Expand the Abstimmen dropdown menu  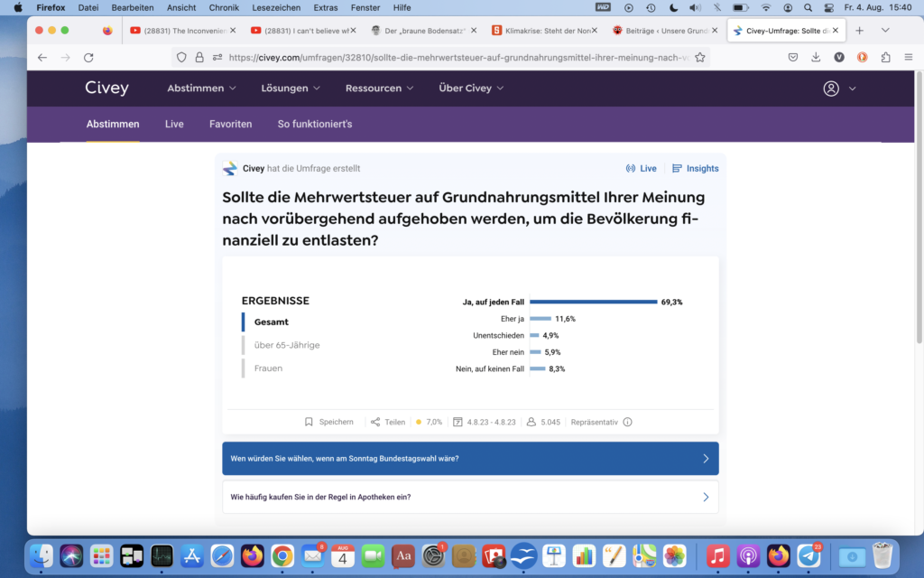(x=201, y=89)
